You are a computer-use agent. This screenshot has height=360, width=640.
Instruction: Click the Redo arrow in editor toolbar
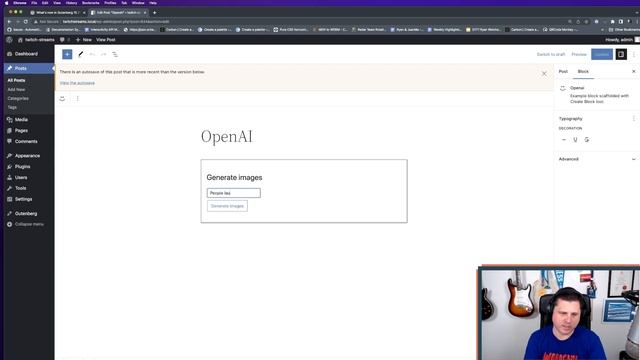tap(104, 54)
